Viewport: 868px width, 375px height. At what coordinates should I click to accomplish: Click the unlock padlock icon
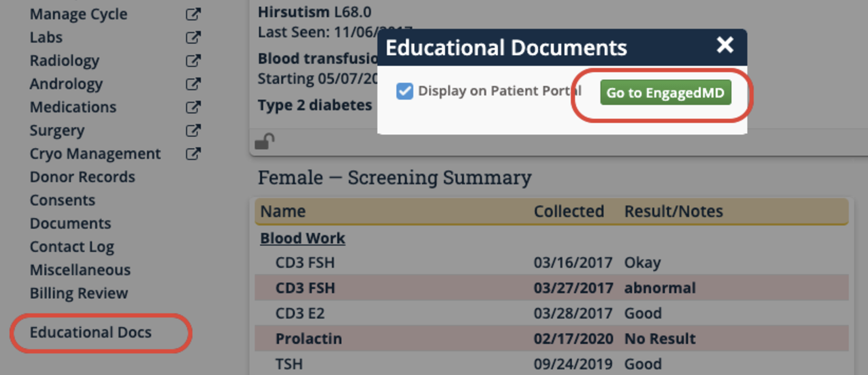tap(265, 142)
